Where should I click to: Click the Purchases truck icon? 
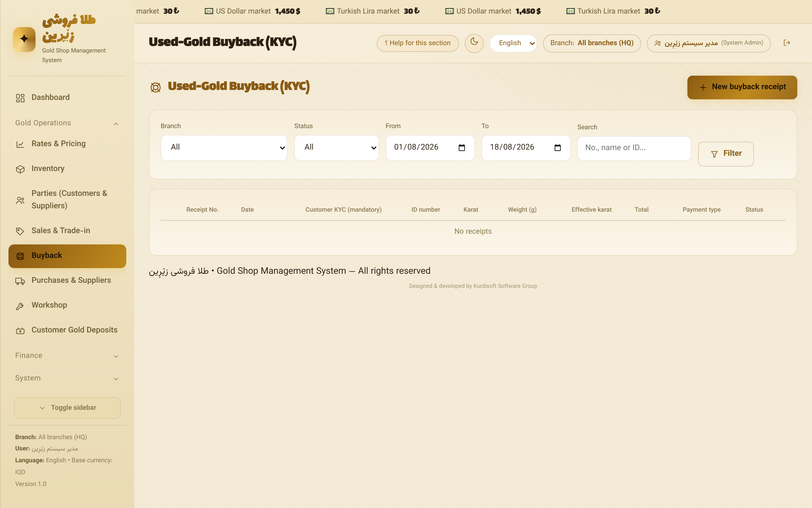tap(20, 281)
